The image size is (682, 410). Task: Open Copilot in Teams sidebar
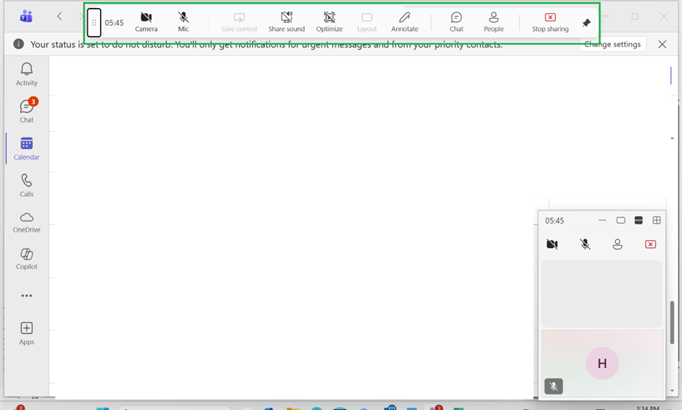point(27,259)
